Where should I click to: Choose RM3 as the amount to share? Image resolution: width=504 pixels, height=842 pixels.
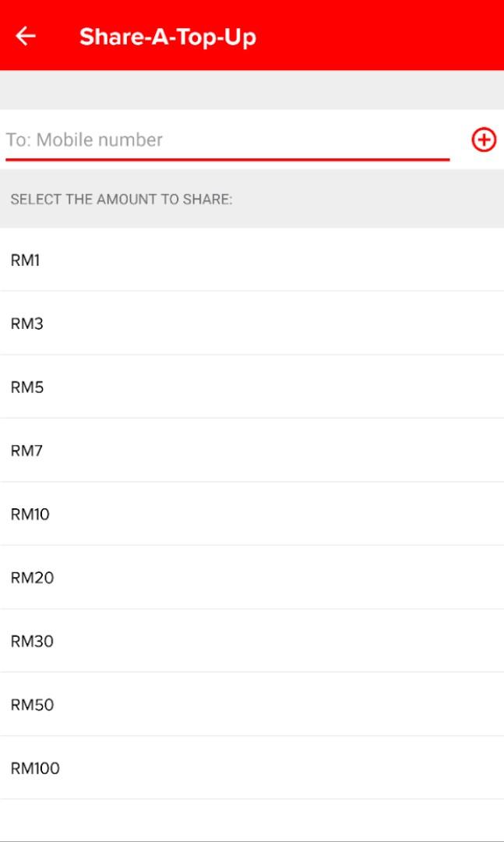point(27,324)
